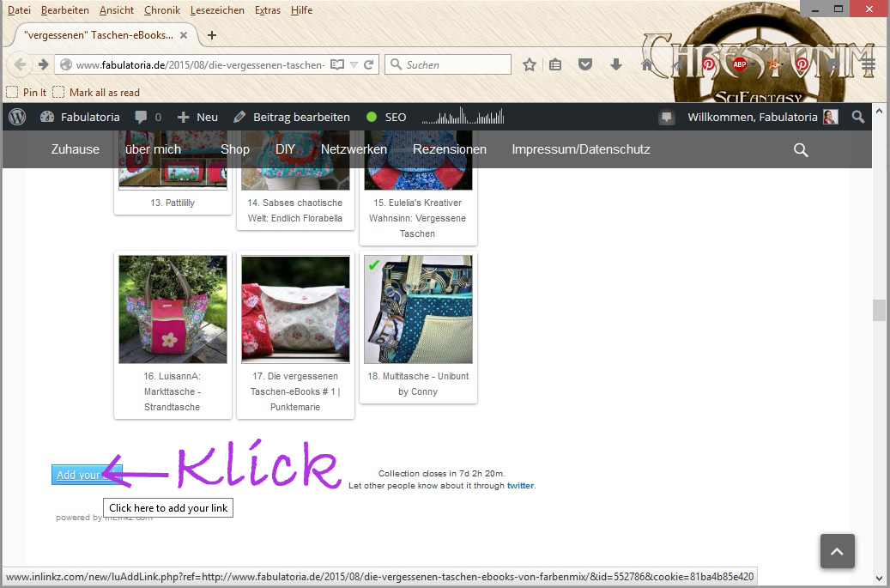Click into the Suchen search field
The image size is (890, 588).
point(455,64)
